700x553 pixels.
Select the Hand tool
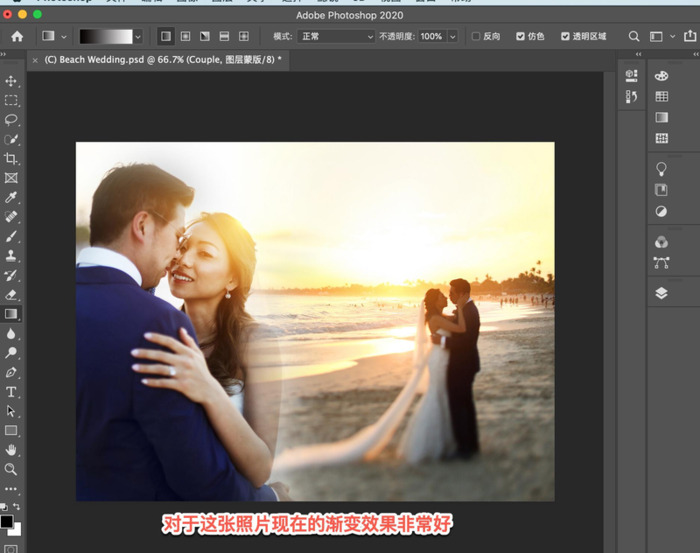pos(11,450)
